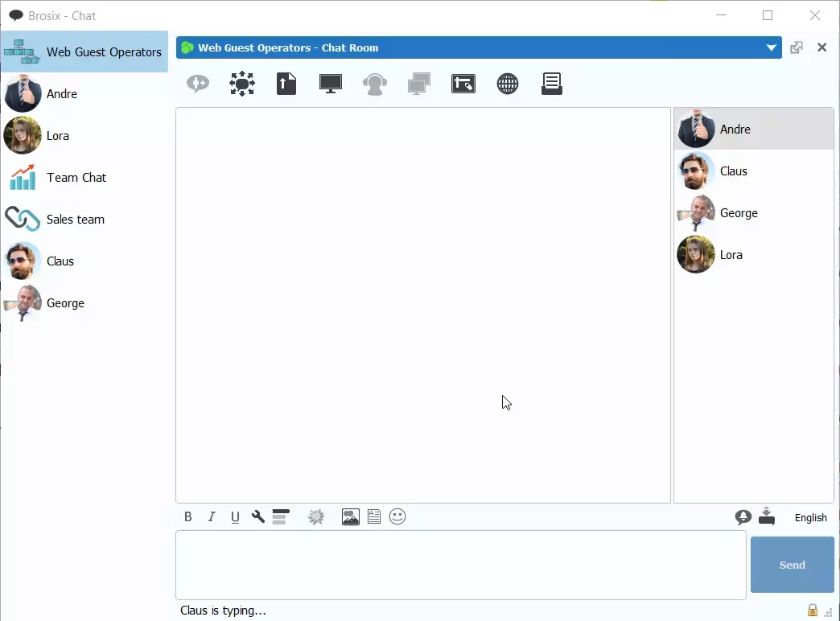Select Andre in the participants list
840x621 pixels.
point(754,130)
